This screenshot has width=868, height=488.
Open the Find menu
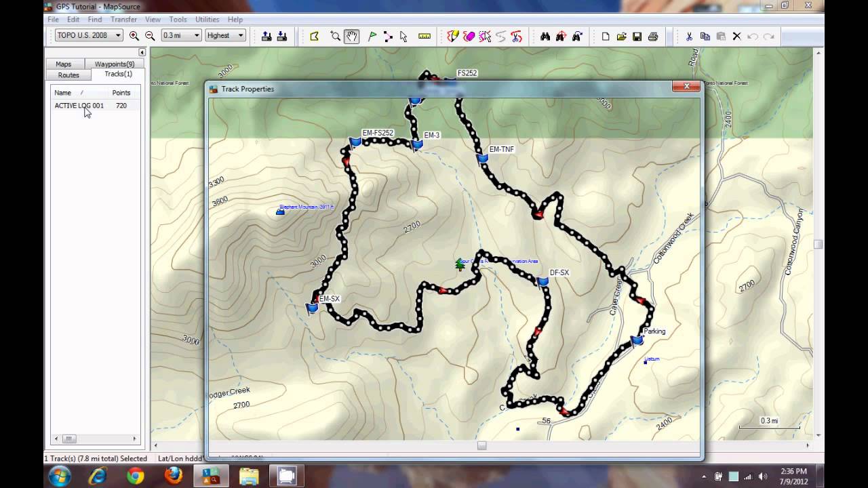(x=95, y=20)
